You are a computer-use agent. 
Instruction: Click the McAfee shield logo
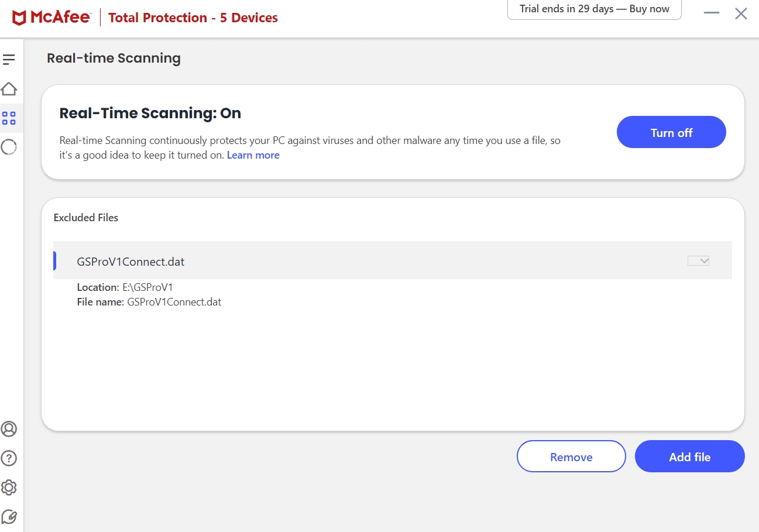pos(19,18)
